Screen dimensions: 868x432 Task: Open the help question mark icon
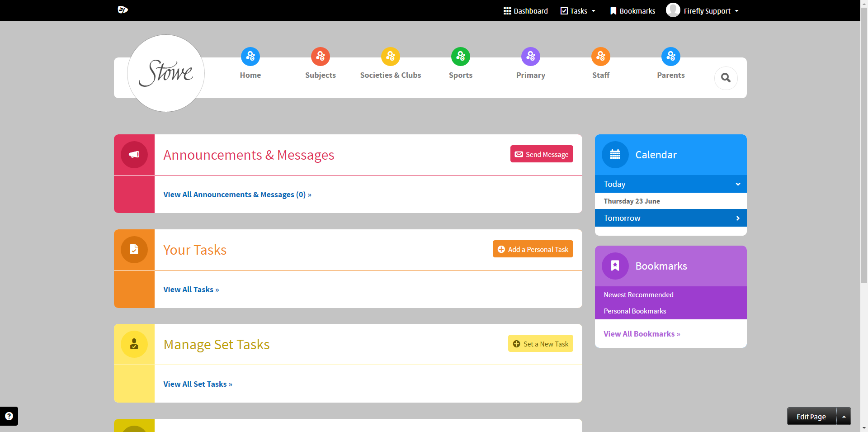tap(9, 416)
